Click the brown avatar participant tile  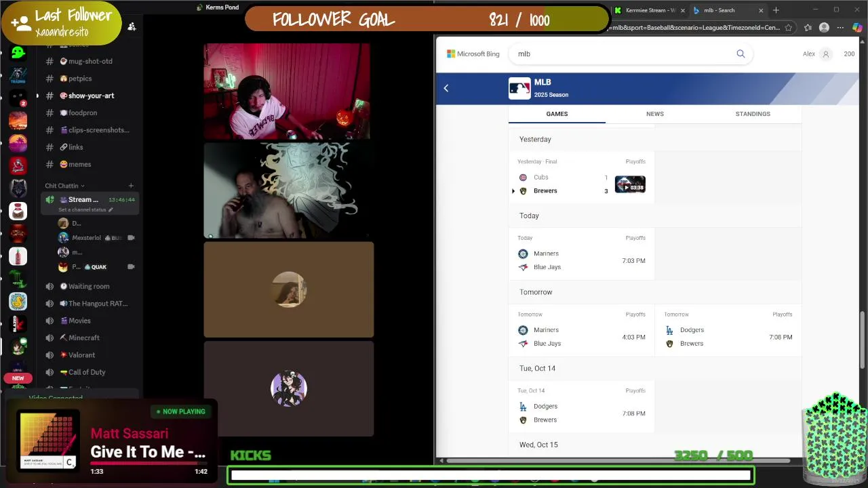(289, 289)
